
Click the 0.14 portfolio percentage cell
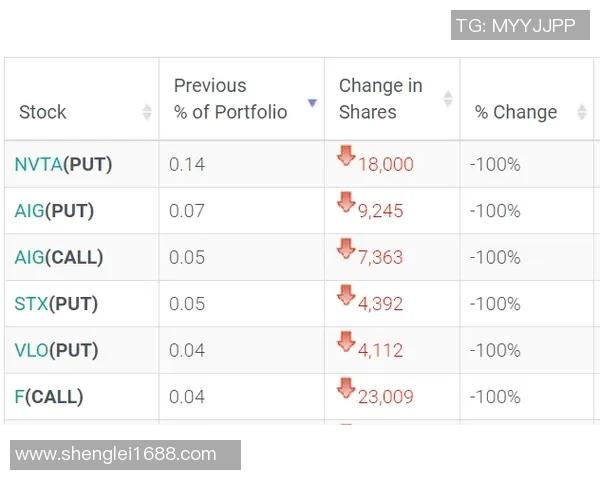pos(187,165)
